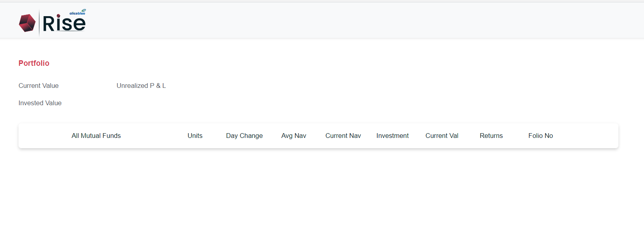The width and height of the screenshot is (644, 238).
Task: Select the Current Val column header
Action: (x=442, y=136)
